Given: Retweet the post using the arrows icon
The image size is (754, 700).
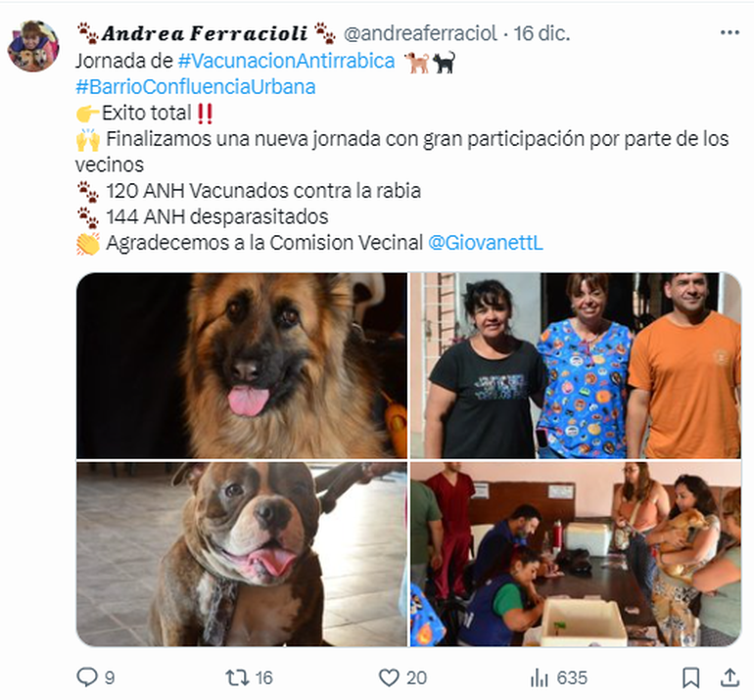Looking at the screenshot, I should point(237,677).
